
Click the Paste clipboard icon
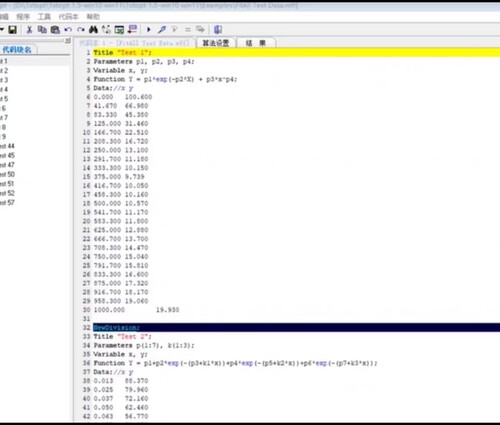55,30
